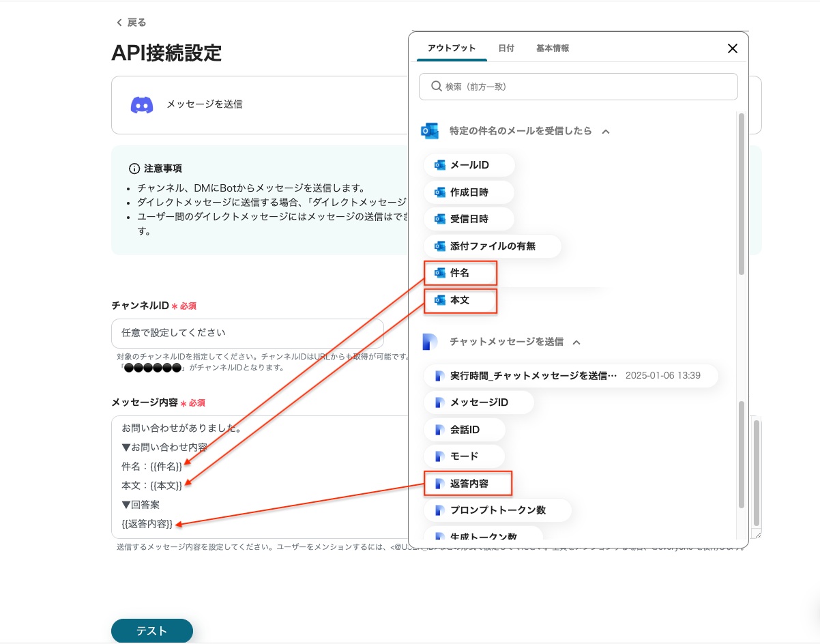Insert the 受信日時 output chip
The height and width of the screenshot is (644, 820).
point(469,219)
